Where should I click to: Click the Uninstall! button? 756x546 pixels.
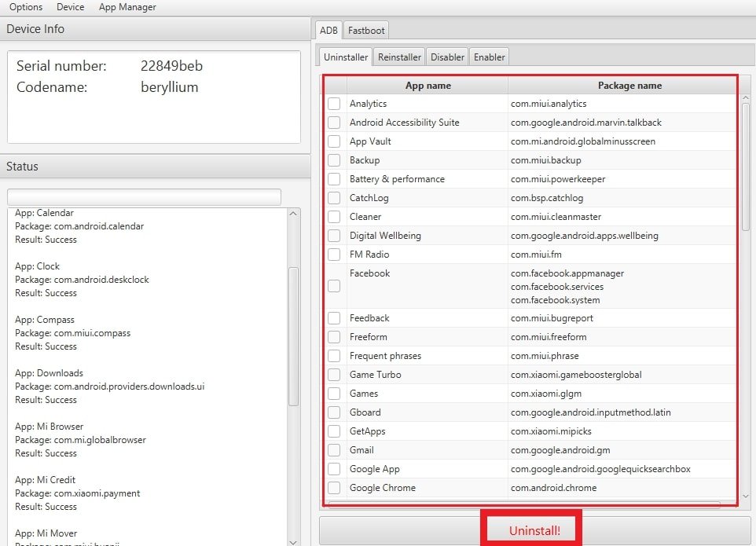pyautogui.click(x=534, y=530)
